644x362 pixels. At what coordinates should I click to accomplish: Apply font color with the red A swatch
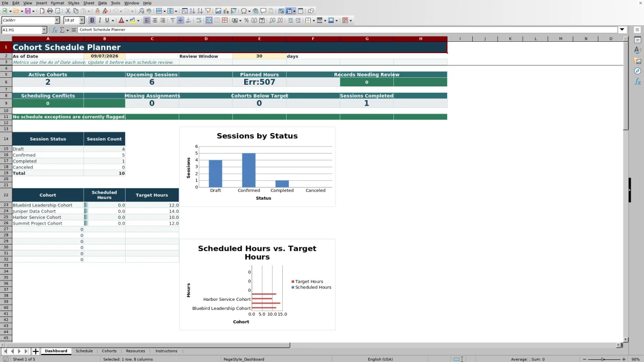click(121, 20)
